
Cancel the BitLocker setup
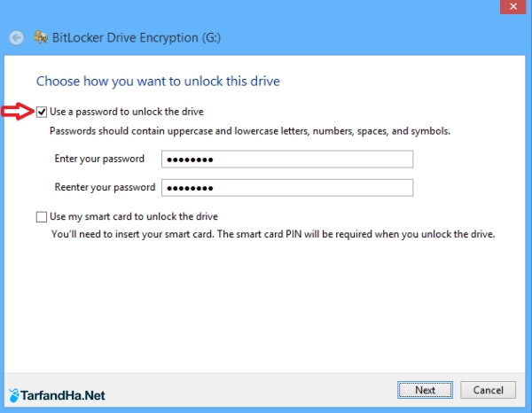[x=488, y=390]
